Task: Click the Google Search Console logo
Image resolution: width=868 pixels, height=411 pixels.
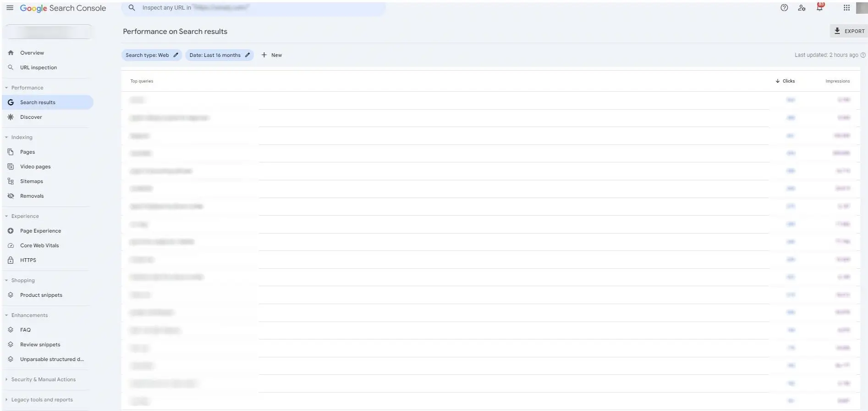Action: pyautogui.click(x=63, y=8)
